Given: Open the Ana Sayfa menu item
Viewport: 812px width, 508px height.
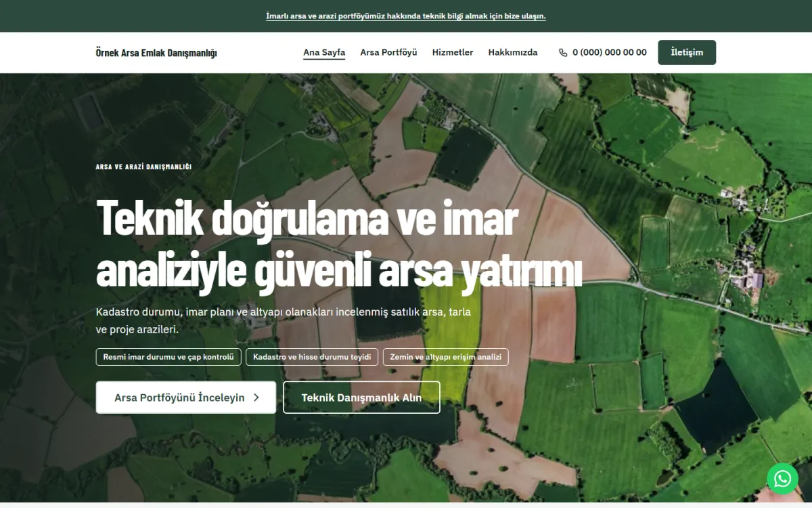Looking at the screenshot, I should click(324, 52).
